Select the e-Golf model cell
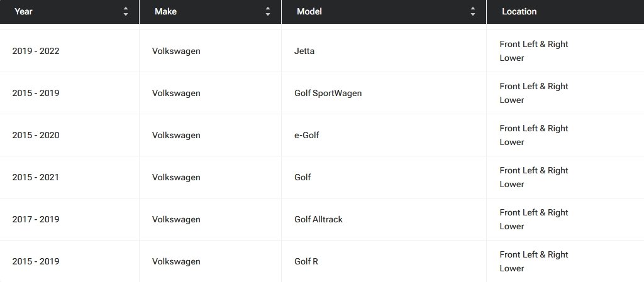 [x=307, y=135]
